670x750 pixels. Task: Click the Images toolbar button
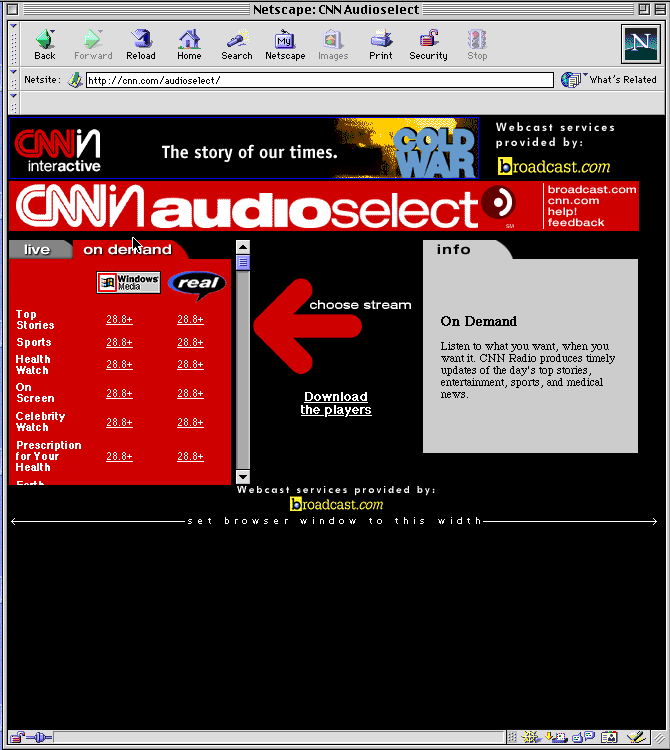(x=333, y=45)
